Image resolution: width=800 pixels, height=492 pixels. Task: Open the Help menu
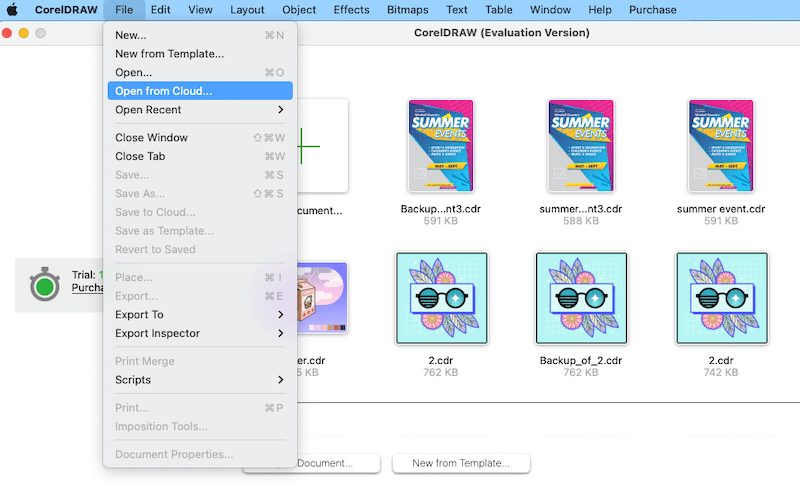(599, 10)
